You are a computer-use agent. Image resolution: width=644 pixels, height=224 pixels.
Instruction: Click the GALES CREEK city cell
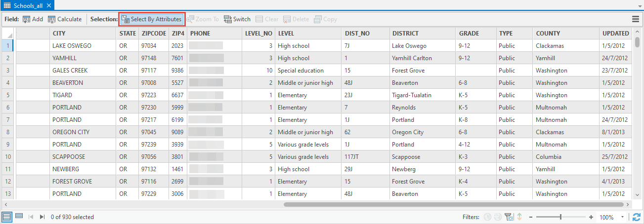tap(83, 71)
